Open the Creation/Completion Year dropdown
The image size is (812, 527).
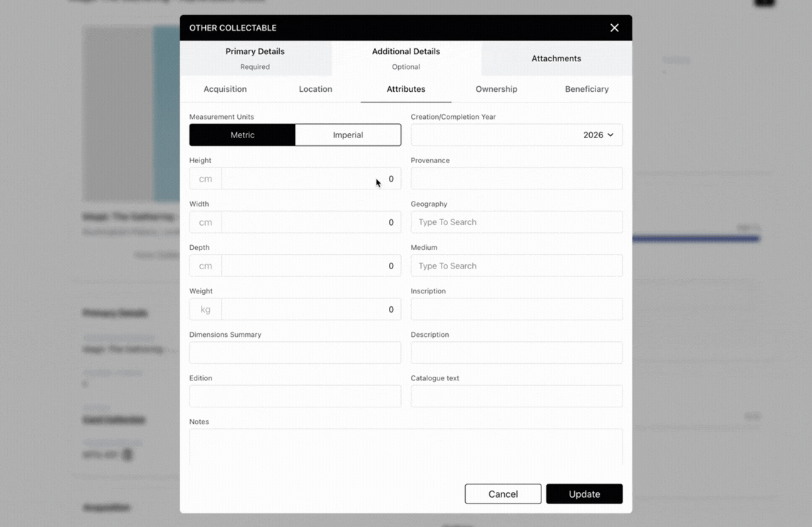[x=516, y=135]
